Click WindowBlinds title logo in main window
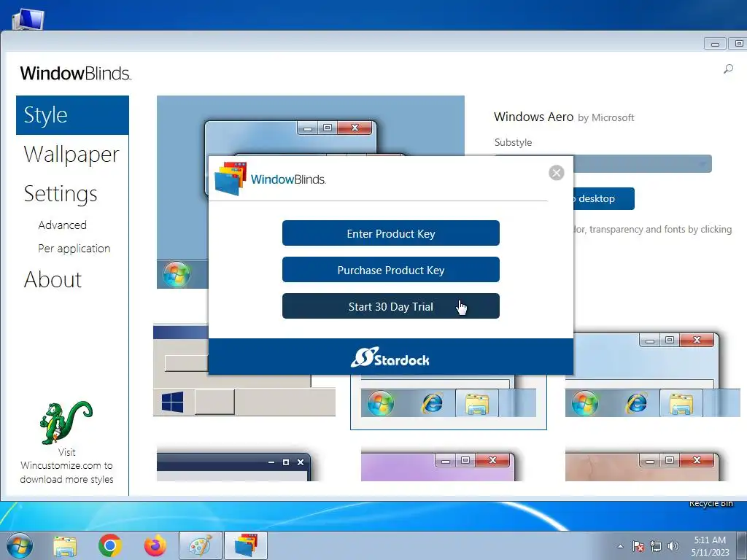747x560 pixels. point(75,74)
